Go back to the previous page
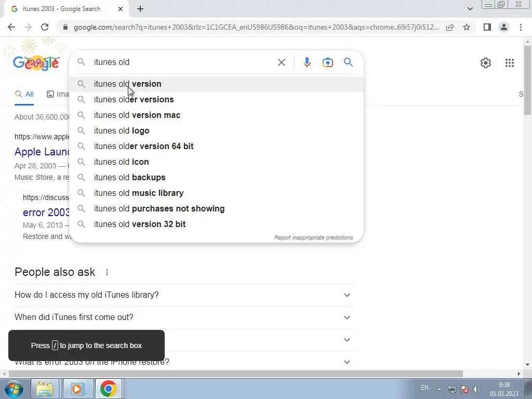Screen dimensions: 532x399 click(x=11, y=27)
